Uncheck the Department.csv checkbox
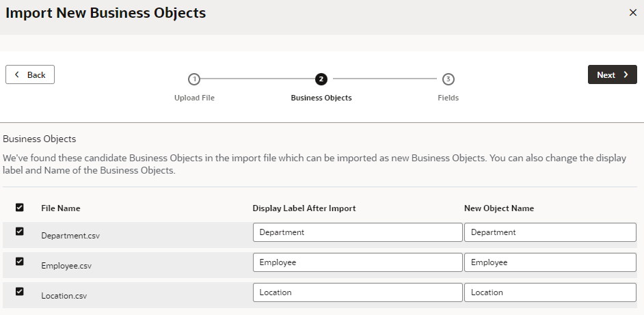The image size is (644, 315). pyautogui.click(x=19, y=232)
